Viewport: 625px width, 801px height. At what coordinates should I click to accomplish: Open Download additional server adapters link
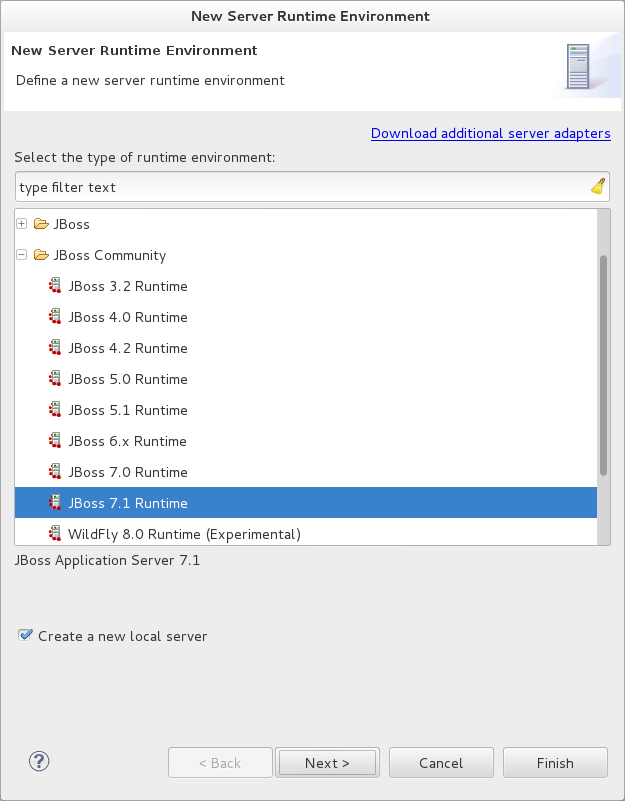pos(490,133)
